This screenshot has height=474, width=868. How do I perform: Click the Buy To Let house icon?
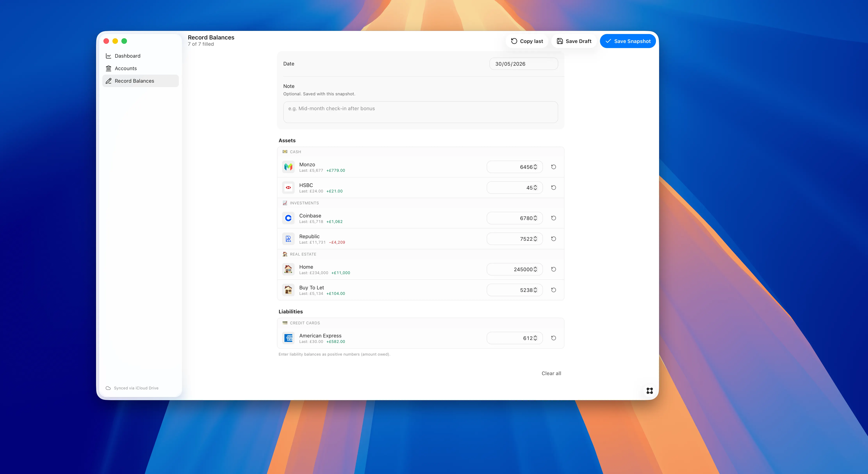(x=288, y=290)
